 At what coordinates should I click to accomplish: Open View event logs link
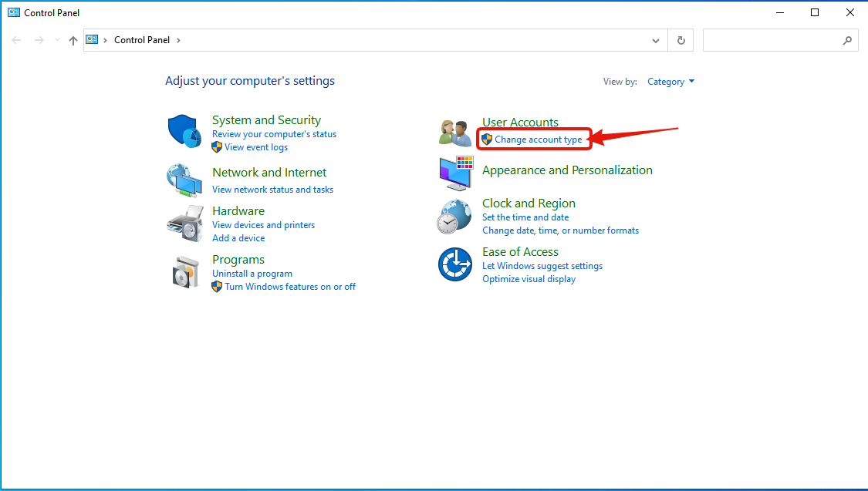point(255,147)
